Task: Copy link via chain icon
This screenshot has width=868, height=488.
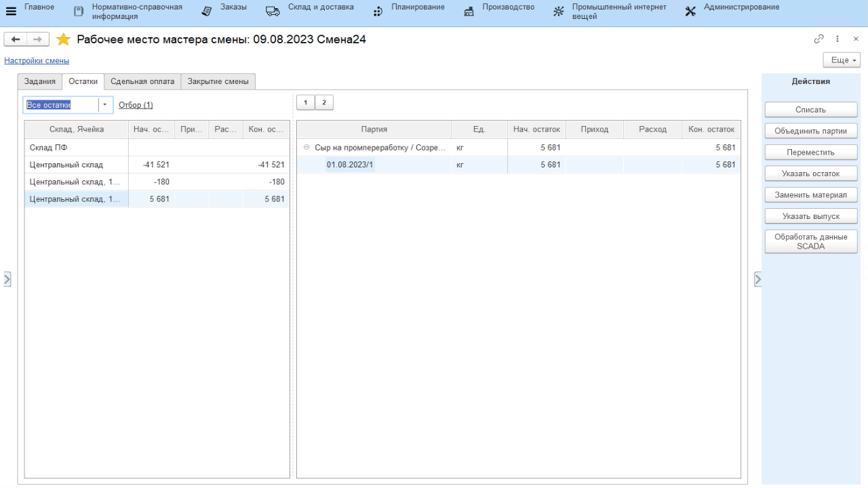Action: tap(819, 39)
